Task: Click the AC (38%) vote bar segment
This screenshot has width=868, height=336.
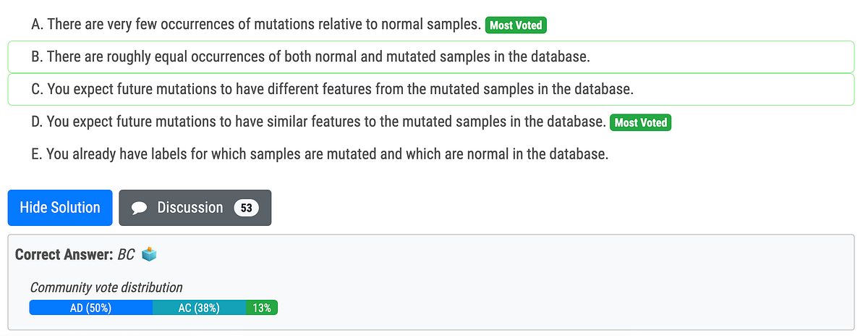Action: click(199, 308)
